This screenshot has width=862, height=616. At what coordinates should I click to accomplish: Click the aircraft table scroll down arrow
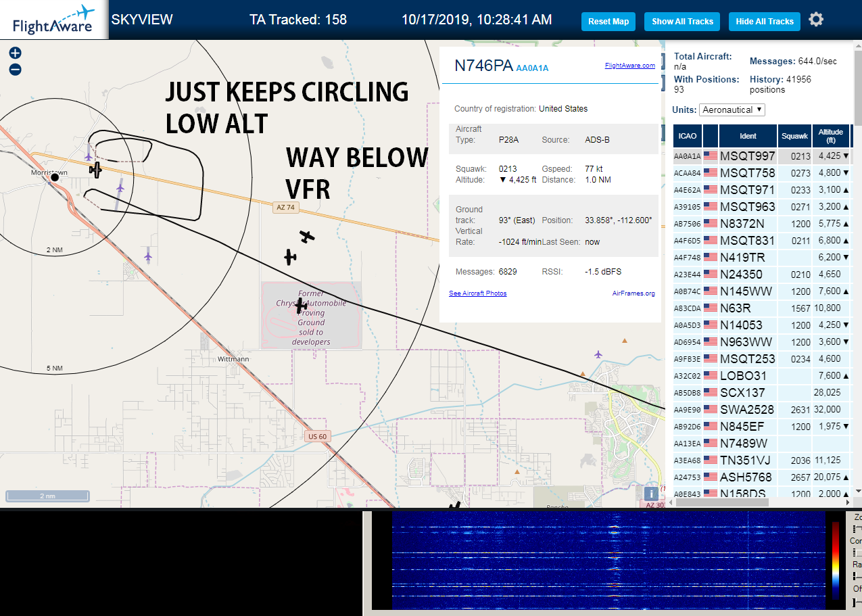858,492
